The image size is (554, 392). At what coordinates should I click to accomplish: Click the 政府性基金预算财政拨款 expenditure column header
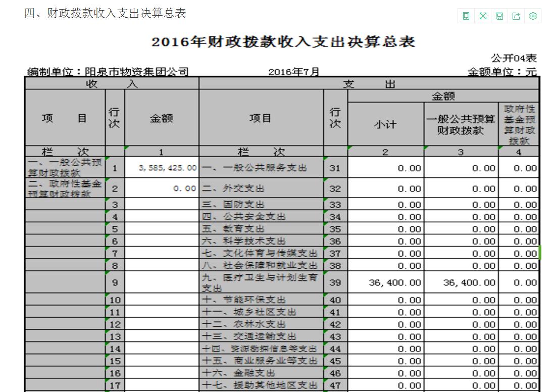[x=519, y=124]
